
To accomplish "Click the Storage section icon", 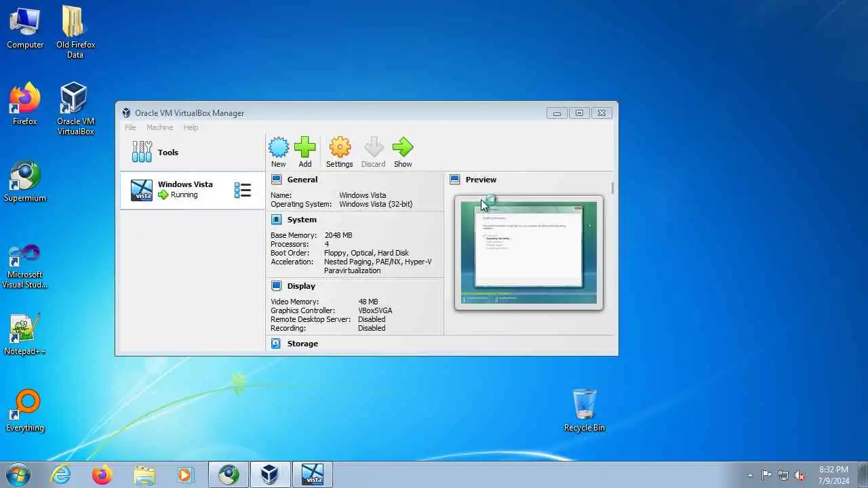I will [x=276, y=344].
